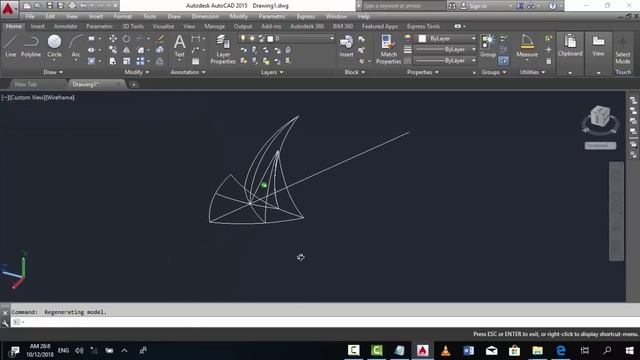Click the Copy tool icon
Viewport: 640px width, 360px height.
pos(113,50)
